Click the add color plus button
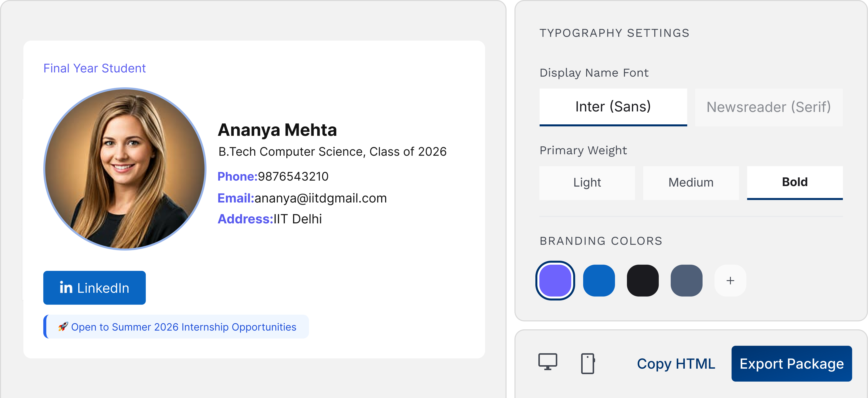The height and width of the screenshot is (398, 868). 730,280
